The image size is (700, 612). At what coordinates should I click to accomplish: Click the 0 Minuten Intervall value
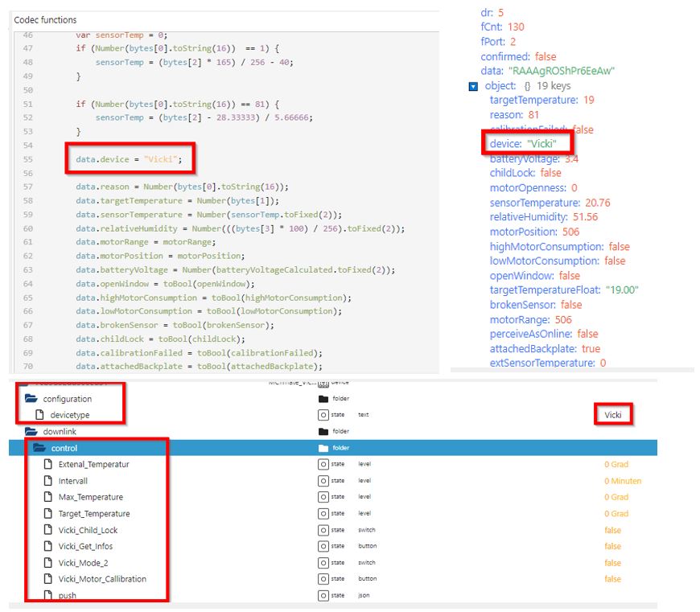point(623,481)
